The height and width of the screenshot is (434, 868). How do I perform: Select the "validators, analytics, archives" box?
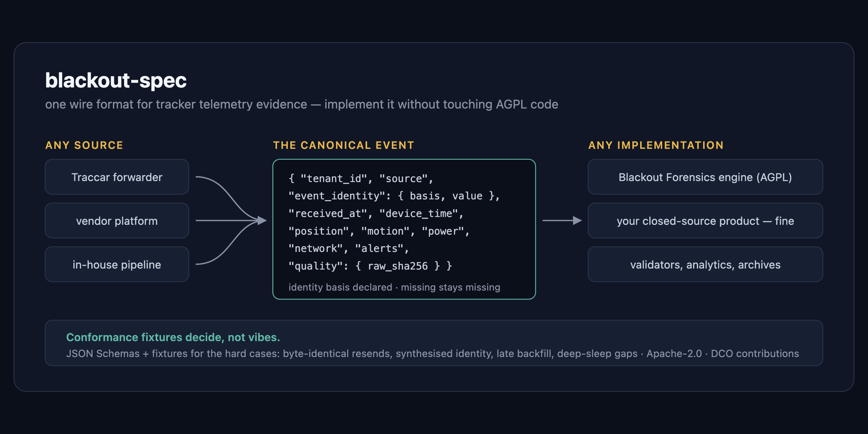[x=705, y=264]
